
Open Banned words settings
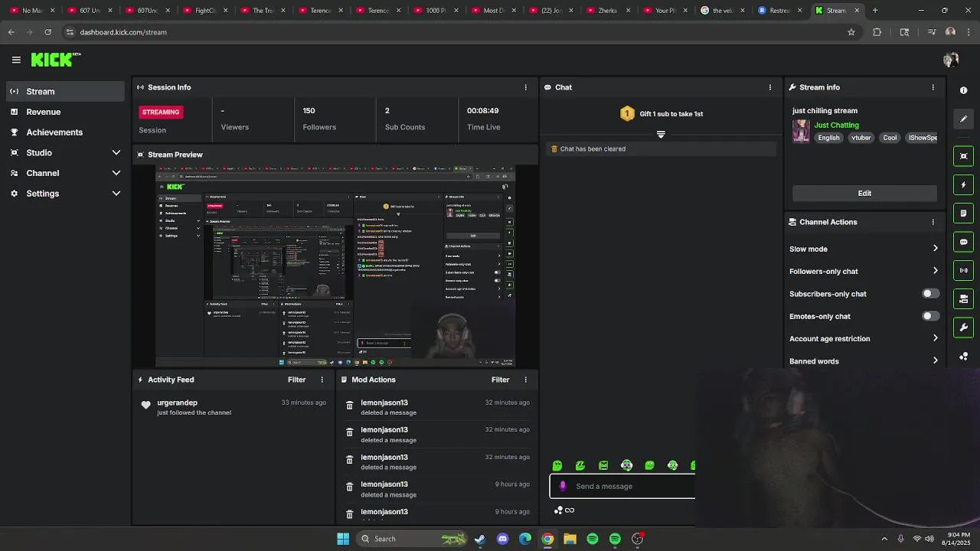[864, 361]
